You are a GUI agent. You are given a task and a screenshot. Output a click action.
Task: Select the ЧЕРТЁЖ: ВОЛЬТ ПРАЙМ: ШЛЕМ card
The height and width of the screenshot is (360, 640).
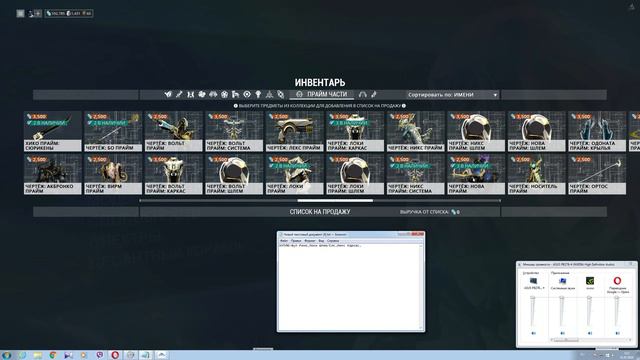click(234, 174)
